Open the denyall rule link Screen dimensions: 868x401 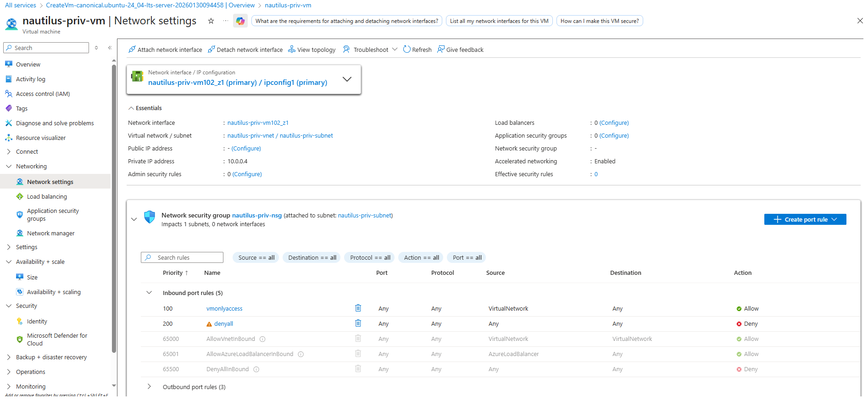pos(223,324)
